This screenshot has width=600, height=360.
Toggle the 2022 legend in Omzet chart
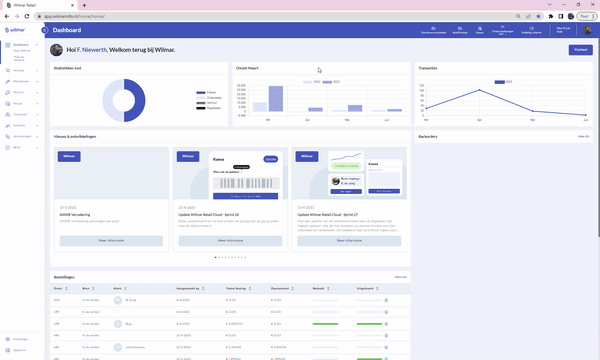pyautogui.click(x=312, y=82)
